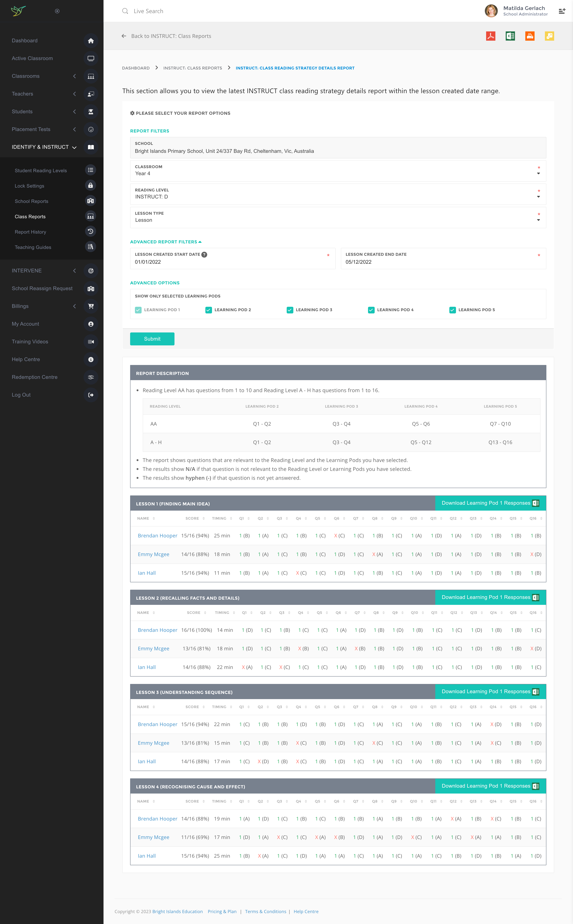Export report to Excel icon
This screenshot has width=573, height=924.
pos(510,36)
